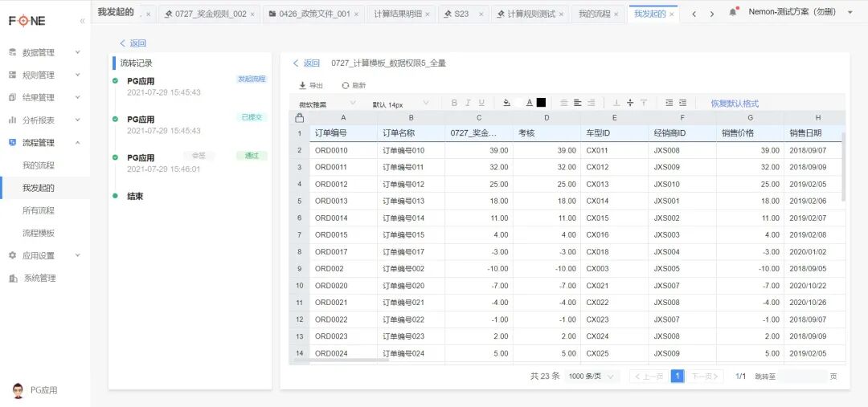Click the 刷新 refresh button
Image resolution: width=868 pixels, height=407 pixels.
354,86
